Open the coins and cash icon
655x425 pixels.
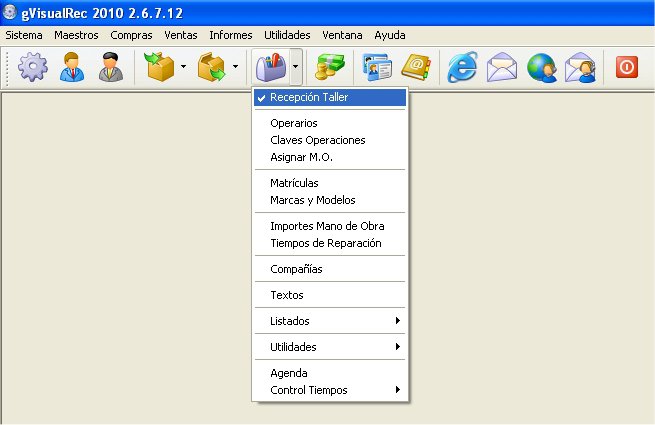click(x=330, y=67)
